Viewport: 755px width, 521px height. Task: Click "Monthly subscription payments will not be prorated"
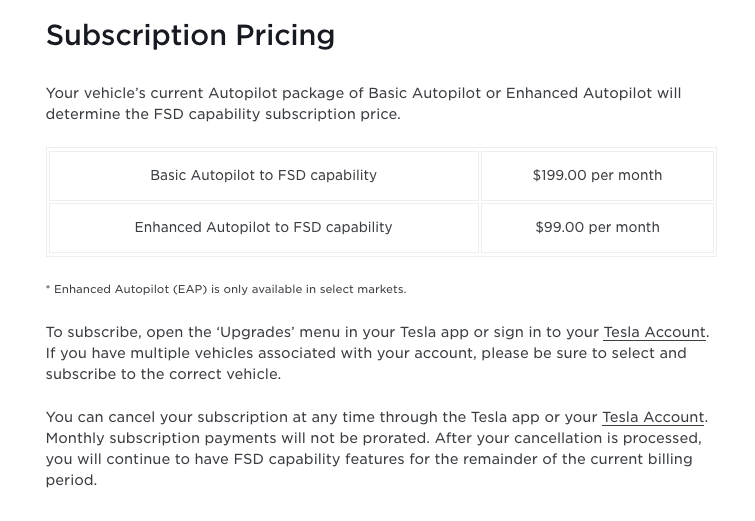[x=237, y=438]
